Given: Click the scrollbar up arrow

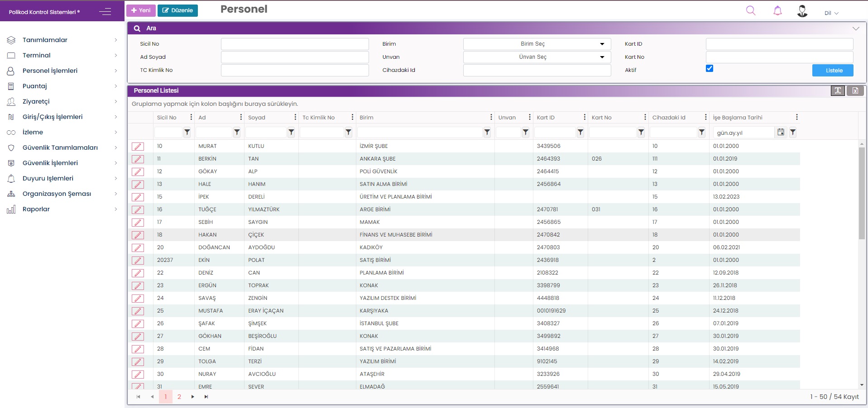Looking at the screenshot, I should point(862,144).
